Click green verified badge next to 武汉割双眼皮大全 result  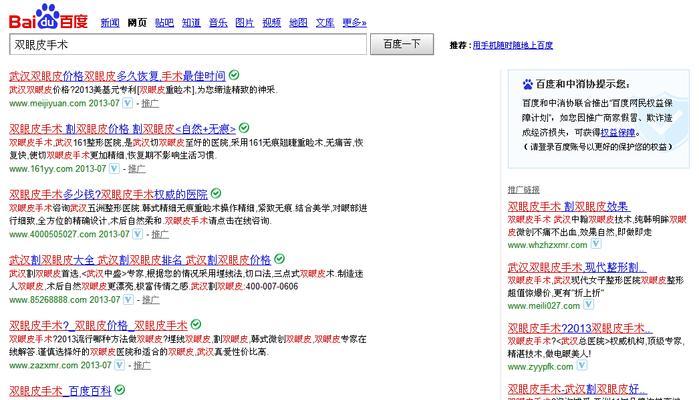click(x=279, y=259)
